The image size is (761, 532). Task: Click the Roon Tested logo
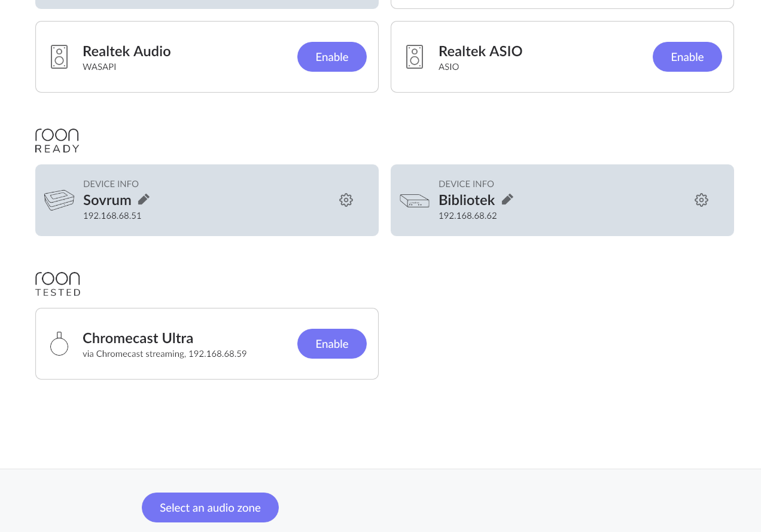(57, 284)
